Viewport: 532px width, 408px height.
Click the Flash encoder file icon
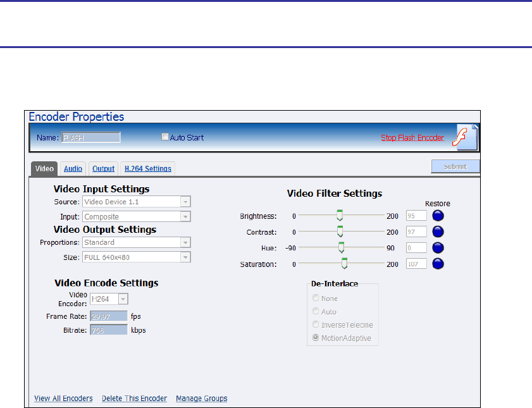[x=467, y=137]
